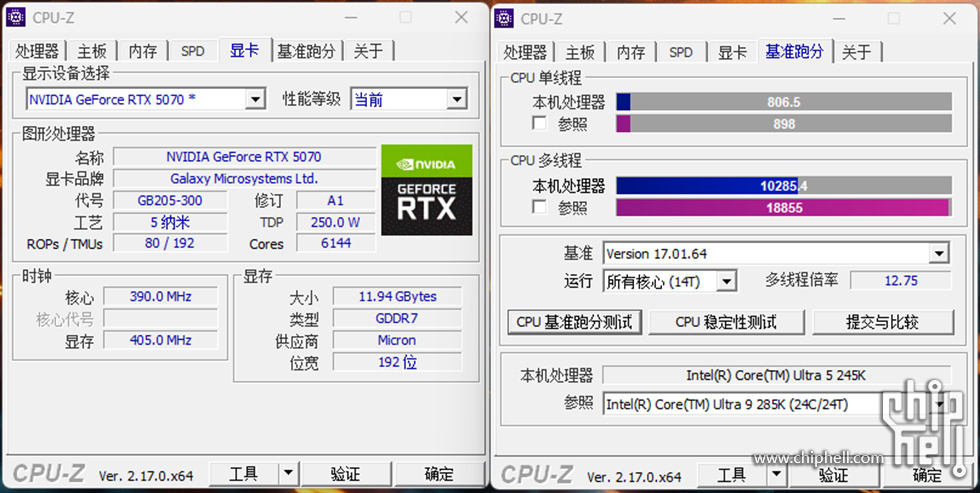Enable 参照 checkbox under CPU 多线程
980x493 pixels.
539,207
